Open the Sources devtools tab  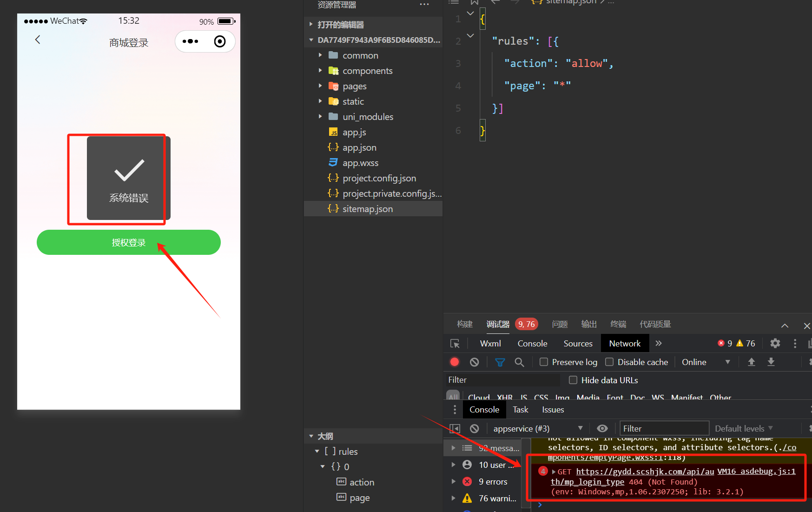coord(578,344)
